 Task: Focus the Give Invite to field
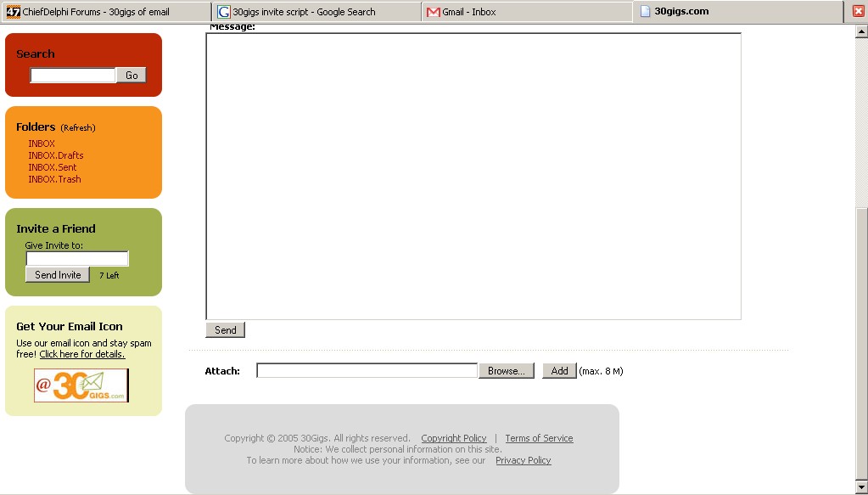click(77, 259)
